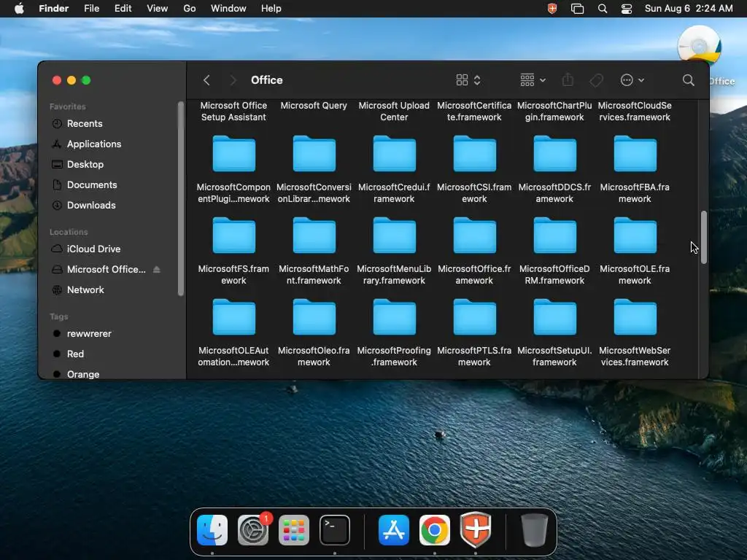Click the file list vertical scrollbar
Image resolution: width=747 pixels, height=560 pixels.
pos(704,237)
